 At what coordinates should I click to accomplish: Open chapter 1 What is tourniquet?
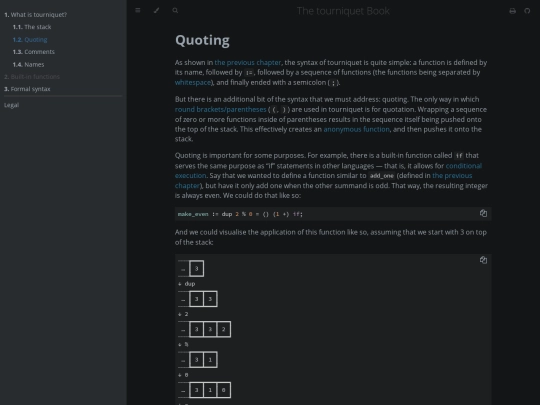[x=35, y=15]
